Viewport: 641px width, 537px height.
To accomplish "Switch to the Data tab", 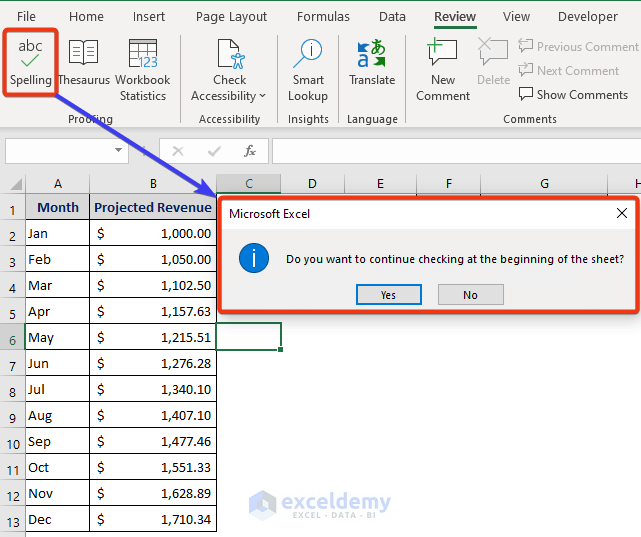I will click(392, 16).
